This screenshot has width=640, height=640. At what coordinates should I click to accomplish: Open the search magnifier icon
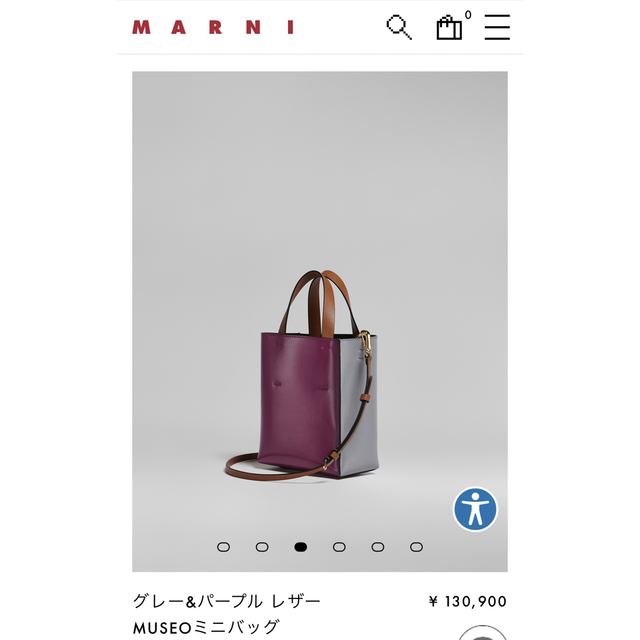click(x=399, y=27)
